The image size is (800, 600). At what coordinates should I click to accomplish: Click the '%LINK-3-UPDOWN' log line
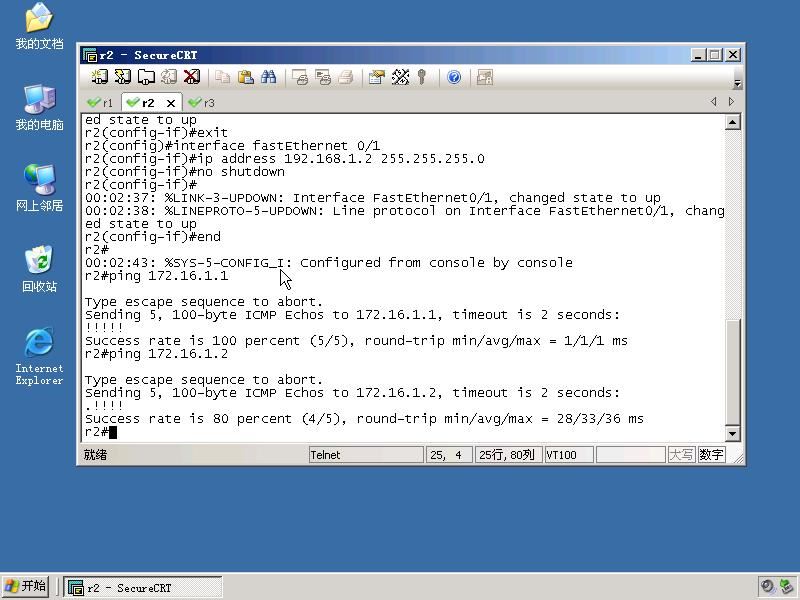(x=372, y=198)
